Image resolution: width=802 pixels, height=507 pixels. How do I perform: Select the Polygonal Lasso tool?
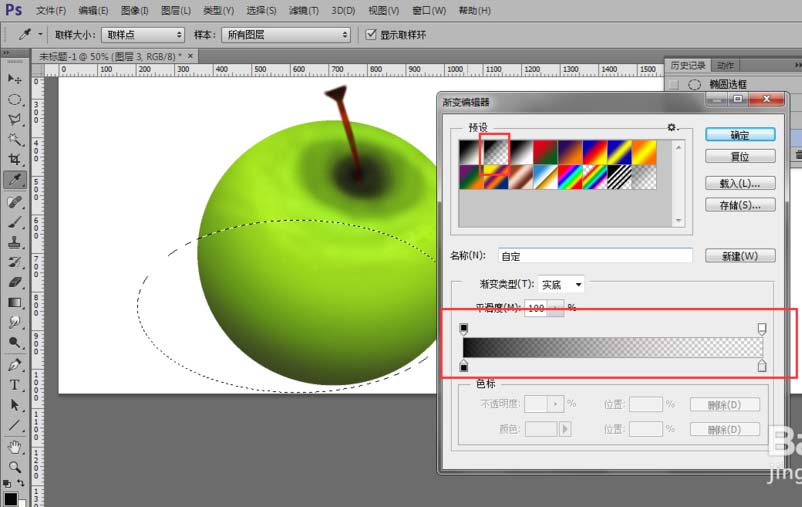tap(14, 119)
